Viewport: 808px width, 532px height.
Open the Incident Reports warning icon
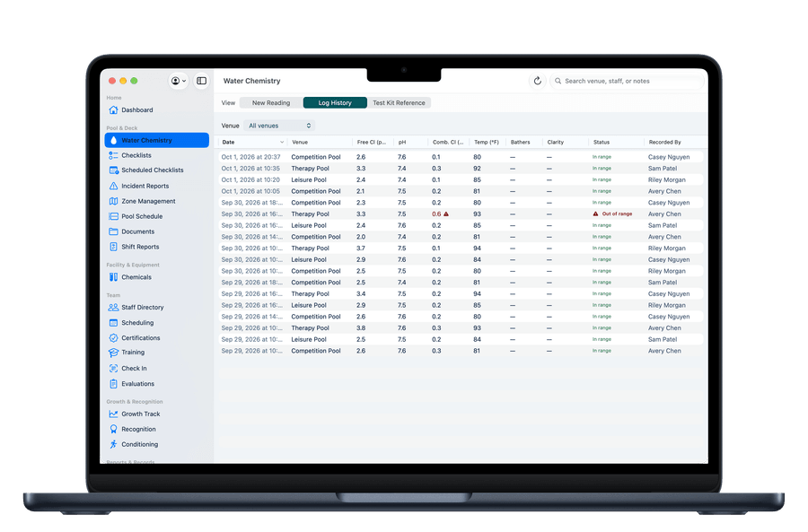click(113, 186)
